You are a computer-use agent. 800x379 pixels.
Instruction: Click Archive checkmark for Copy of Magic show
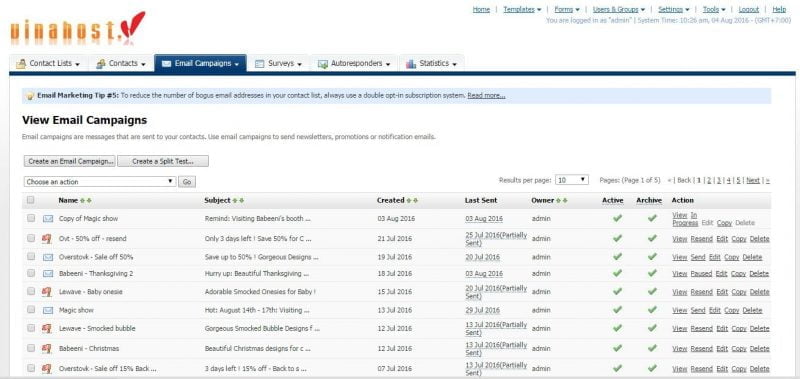652,218
